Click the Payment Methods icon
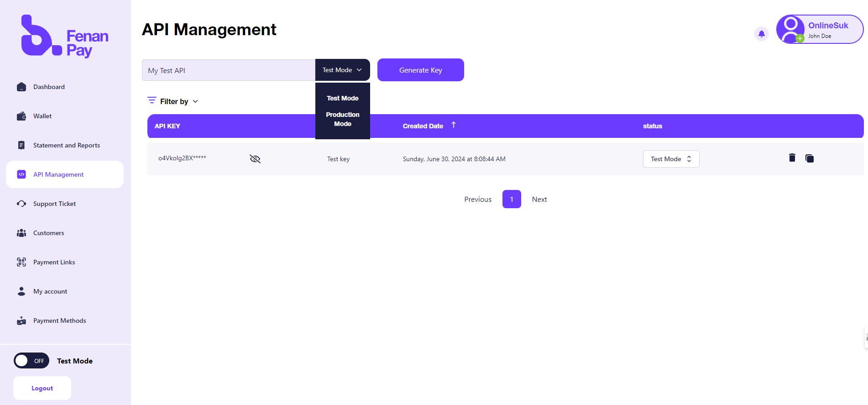This screenshot has width=868, height=405. (21, 321)
